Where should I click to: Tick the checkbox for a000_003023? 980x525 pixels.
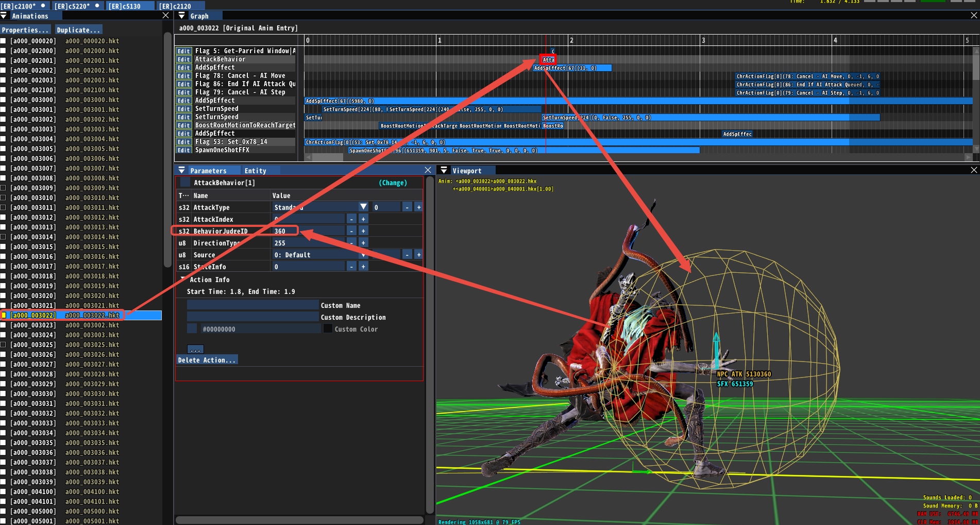3,325
